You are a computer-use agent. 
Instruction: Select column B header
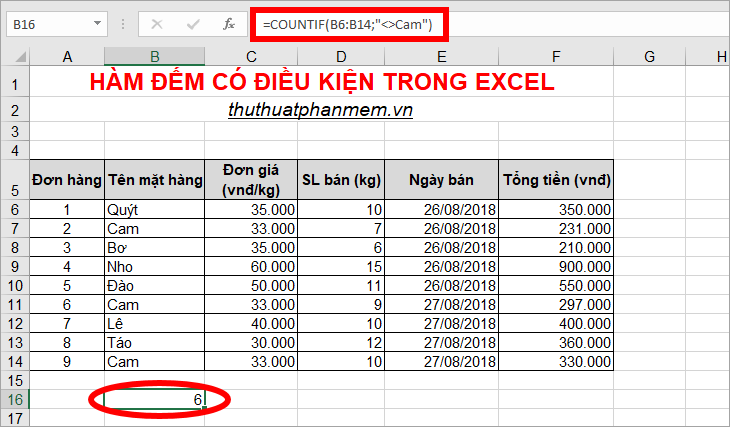coord(155,57)
